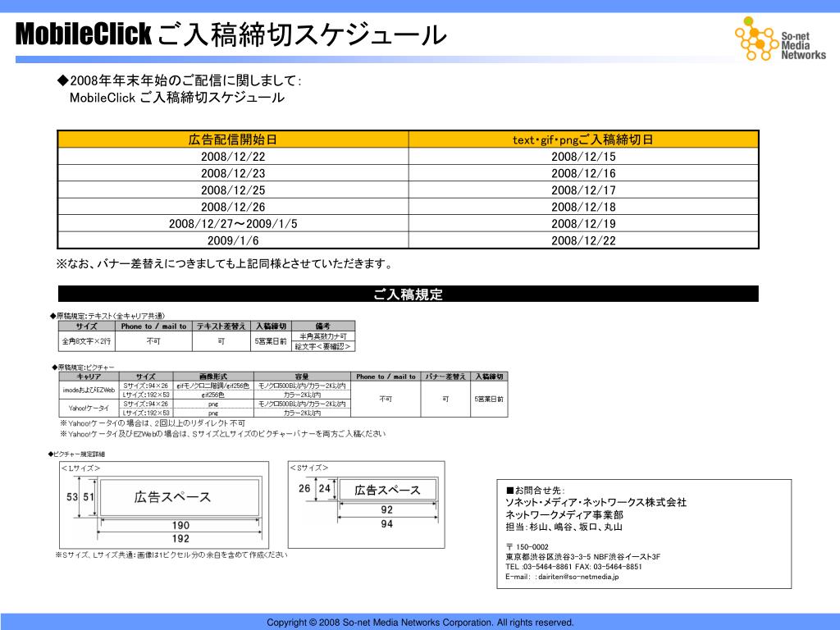840x630 pixels.
Task: Click the label '◆原稿規定:ピクチャー'
Action: pyautogui.click(x=83, y=367)
